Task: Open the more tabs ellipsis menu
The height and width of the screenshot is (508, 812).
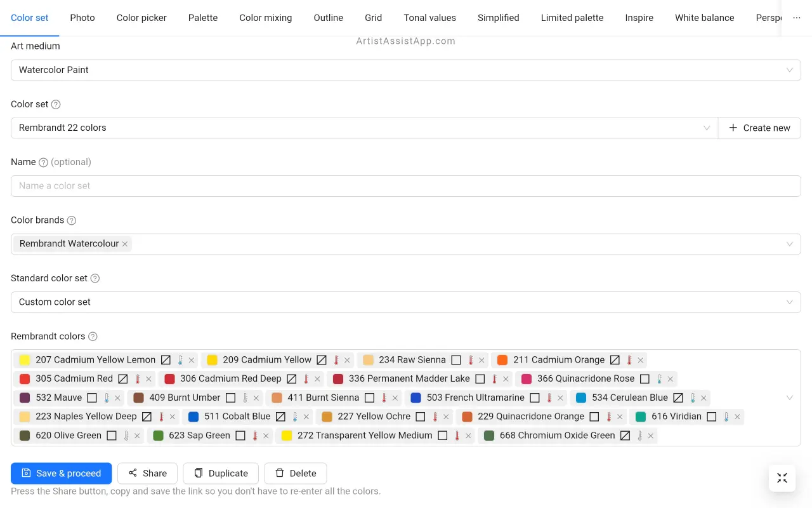Action: (797, 18)
